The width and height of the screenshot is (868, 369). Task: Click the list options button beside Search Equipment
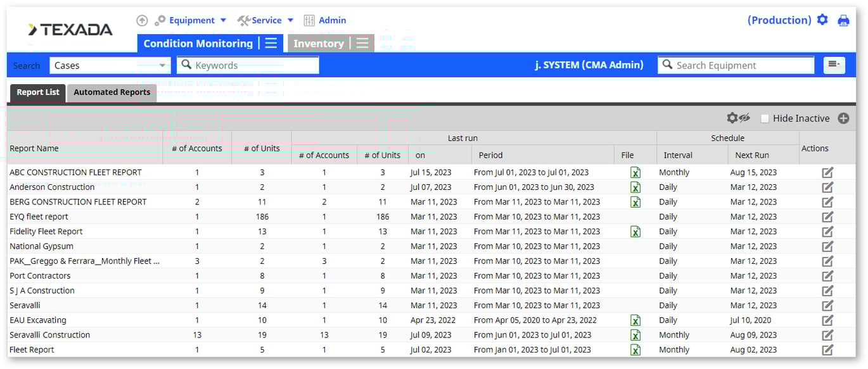coord(834,65)
